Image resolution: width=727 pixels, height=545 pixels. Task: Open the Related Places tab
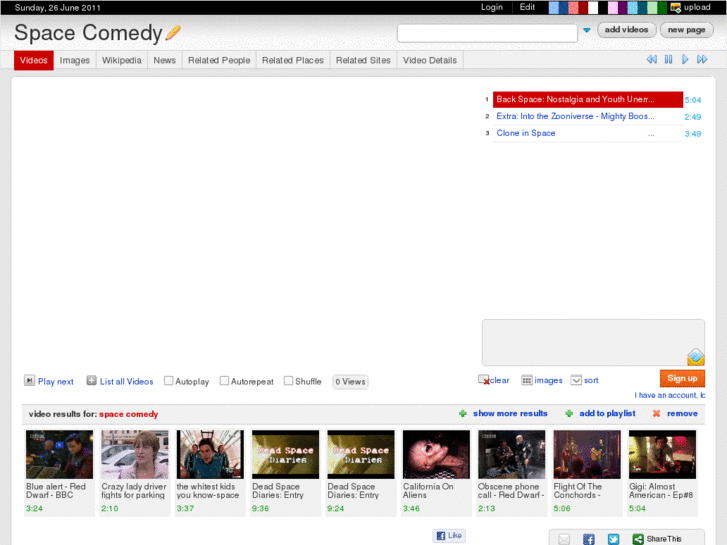[x=293, y=60]
